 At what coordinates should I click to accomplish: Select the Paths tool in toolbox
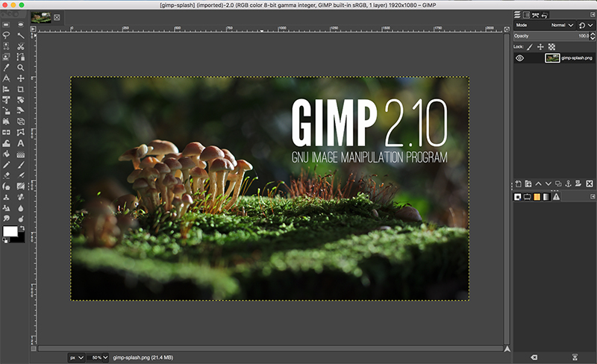point(21,57)
